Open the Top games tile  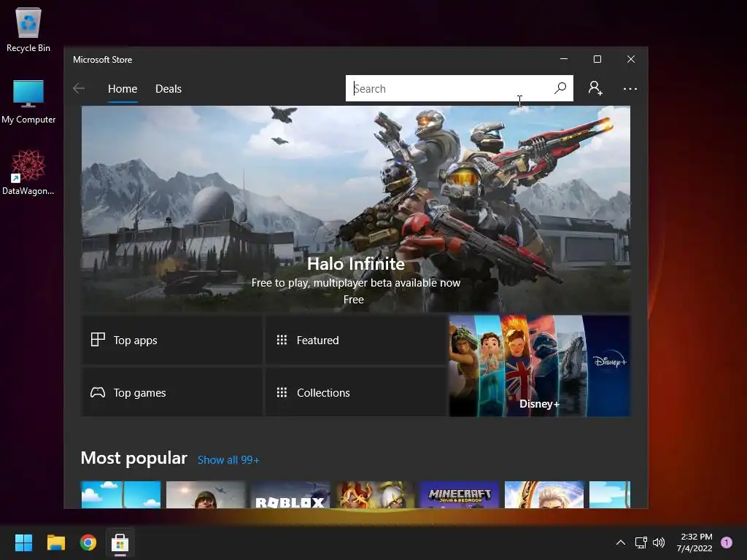pos(172,392)
